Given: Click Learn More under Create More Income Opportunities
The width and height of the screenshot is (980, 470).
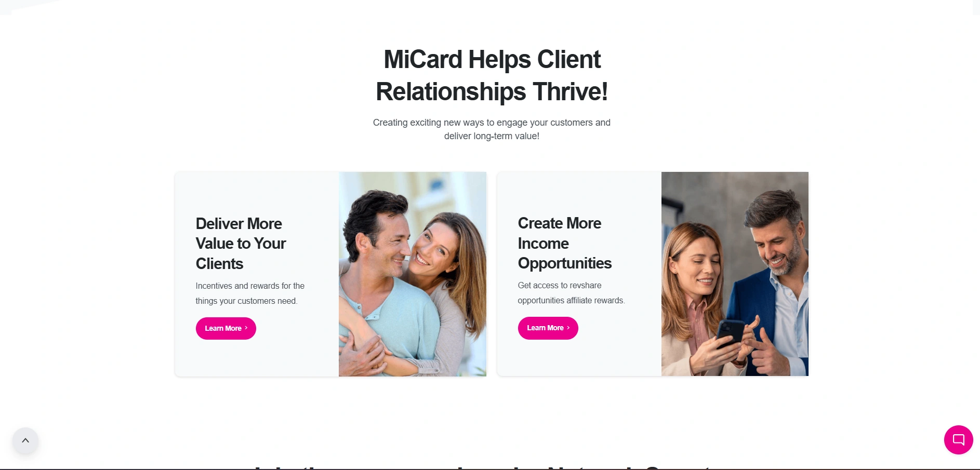Looking at the screenshot, I should [x=548, y=328].
